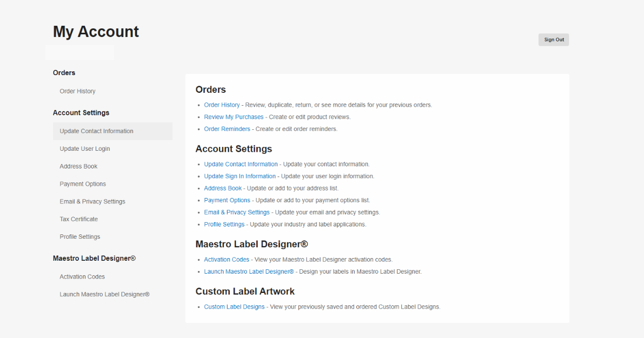This screenshot has width=644, height=338.
Task: Select Update Contact Information in the sidebar
Action: [97, 130]
